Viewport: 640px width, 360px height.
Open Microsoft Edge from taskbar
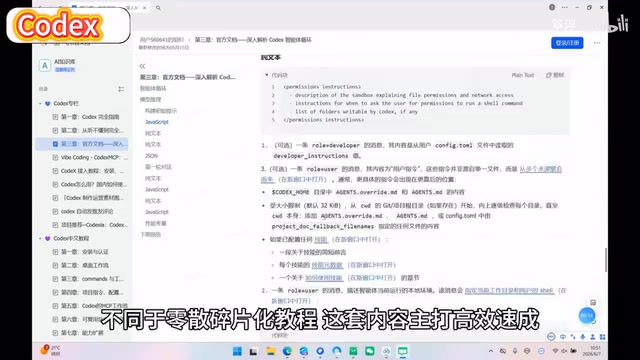point(287,351)
